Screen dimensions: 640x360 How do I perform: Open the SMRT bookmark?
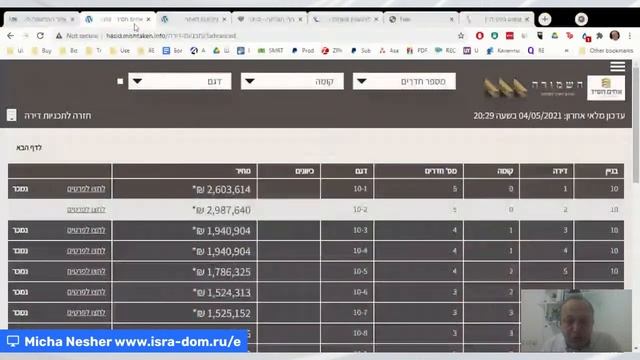[270, 51]
